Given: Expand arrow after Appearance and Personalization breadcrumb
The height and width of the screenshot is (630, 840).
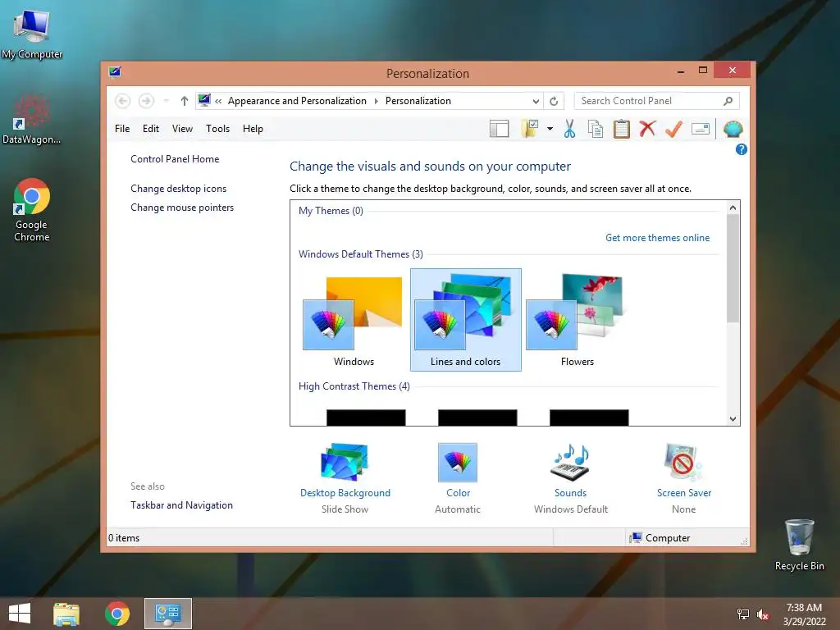Looking at the screenshot, I should [376, 101].
